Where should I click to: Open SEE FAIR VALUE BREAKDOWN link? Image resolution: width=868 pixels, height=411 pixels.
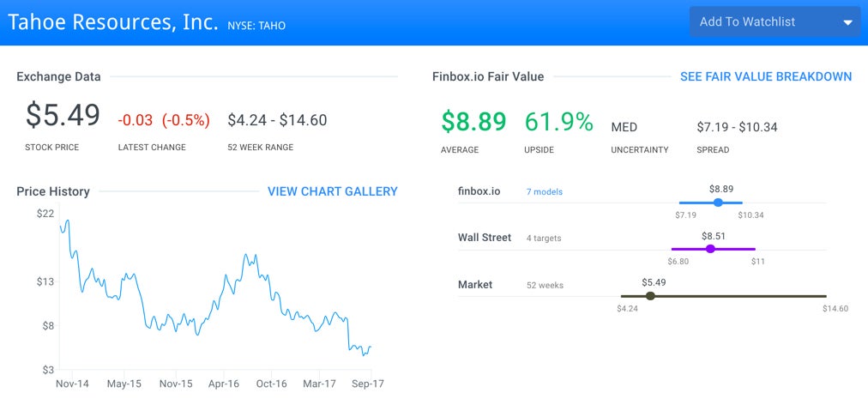765,76
